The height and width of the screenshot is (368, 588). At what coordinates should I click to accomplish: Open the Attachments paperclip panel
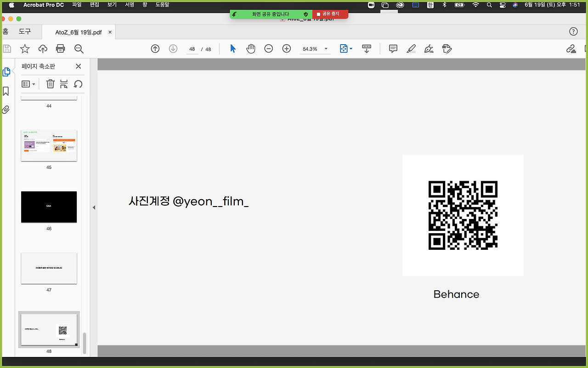pos(6,109)
